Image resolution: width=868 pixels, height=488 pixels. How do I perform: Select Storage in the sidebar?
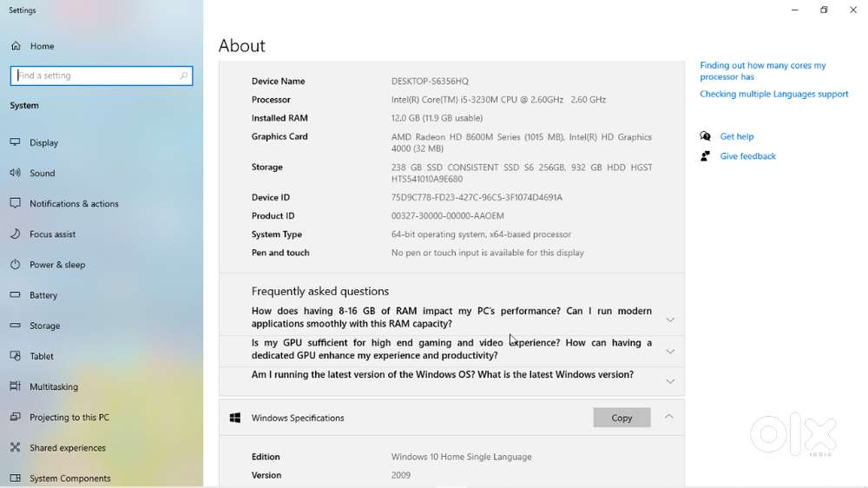click(x=45, y=325)
